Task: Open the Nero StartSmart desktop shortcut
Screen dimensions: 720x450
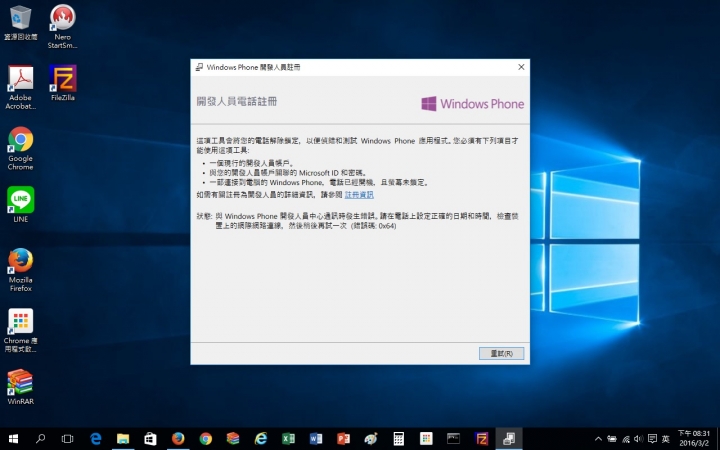Action: pos(62,27)
